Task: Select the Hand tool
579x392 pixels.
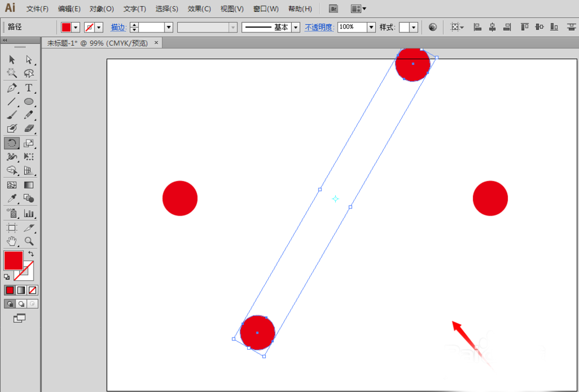Action: pos(12,241)
